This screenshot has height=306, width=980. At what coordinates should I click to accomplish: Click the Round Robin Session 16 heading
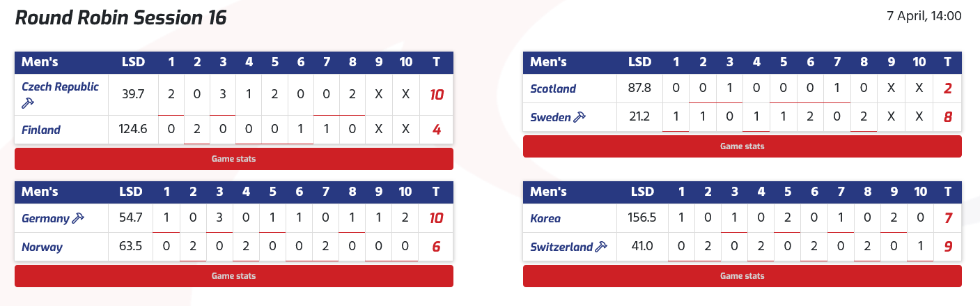pyautogui.click(x=121, y=18)
